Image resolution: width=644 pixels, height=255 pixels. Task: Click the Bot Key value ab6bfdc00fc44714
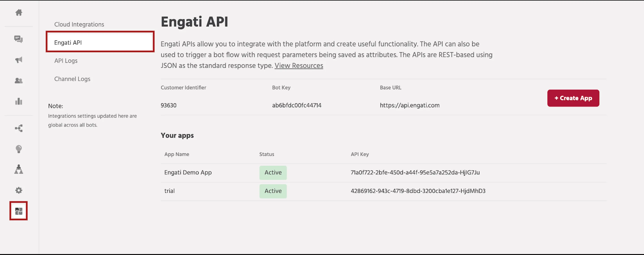[297, 105]
